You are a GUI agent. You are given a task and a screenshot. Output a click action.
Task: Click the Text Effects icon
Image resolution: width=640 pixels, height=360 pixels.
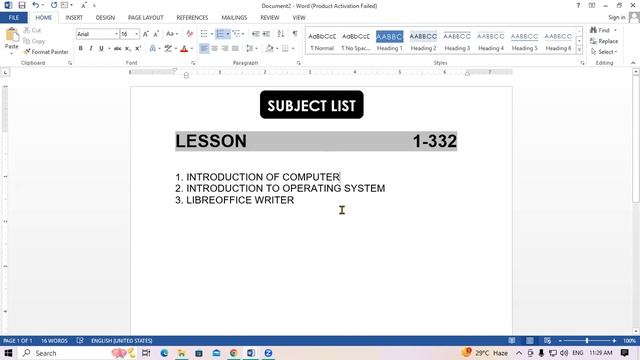(153, 49)
